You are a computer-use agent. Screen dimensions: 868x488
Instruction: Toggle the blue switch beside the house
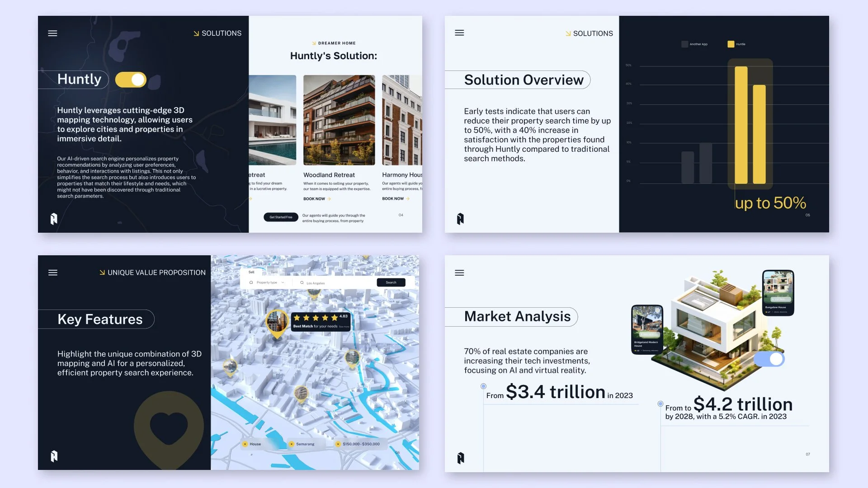[769, 359]
